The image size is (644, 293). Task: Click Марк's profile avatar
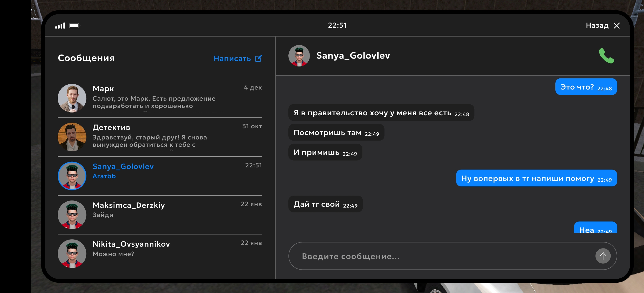point(72,98)
